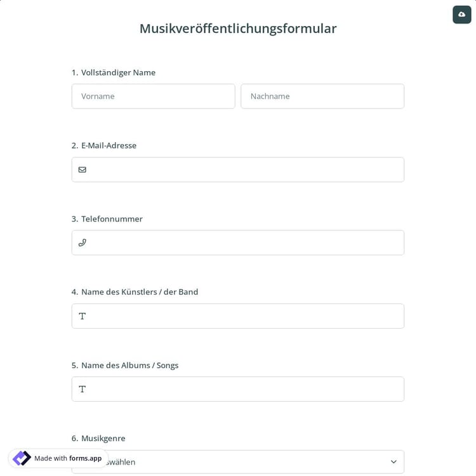Click the envelope icon in the email field
The image size is (476, 476).
pyautogui.click(x=83, y=169)
